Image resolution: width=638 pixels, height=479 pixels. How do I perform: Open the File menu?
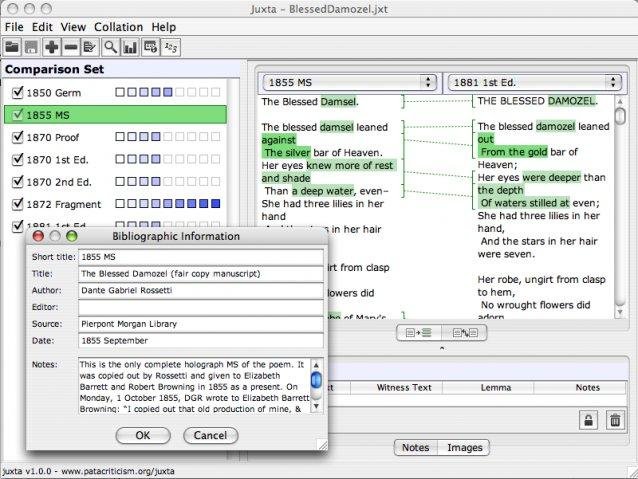[14, 27]
